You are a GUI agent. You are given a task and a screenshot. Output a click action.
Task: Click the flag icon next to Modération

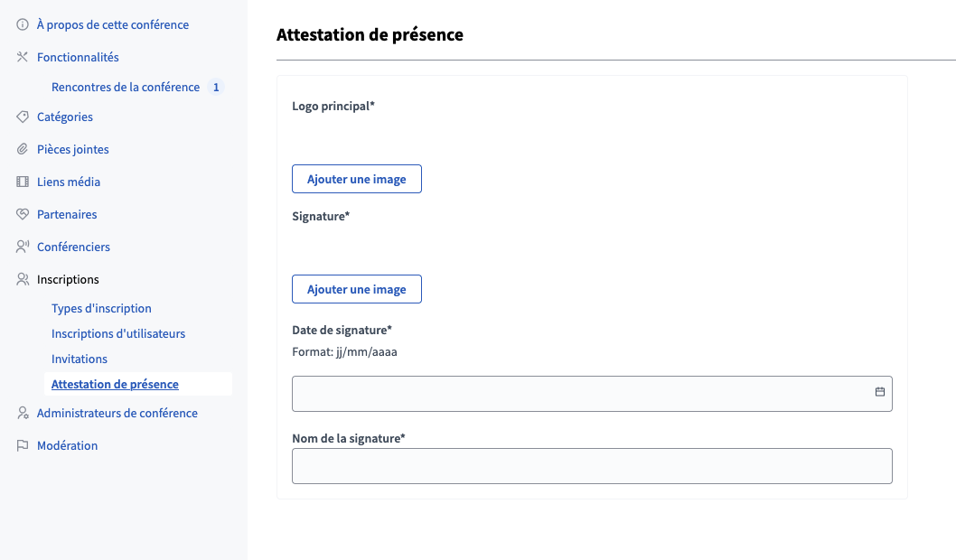23,445
